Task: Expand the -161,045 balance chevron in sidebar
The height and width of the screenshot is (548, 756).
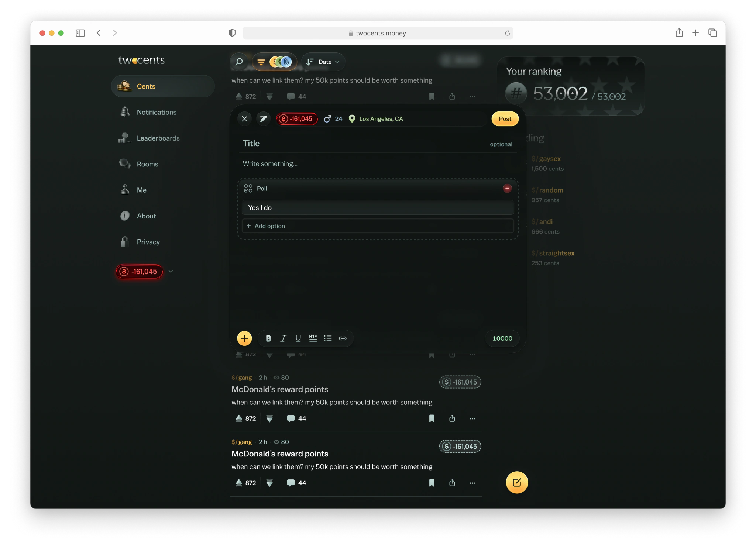Action: (171, 271)
